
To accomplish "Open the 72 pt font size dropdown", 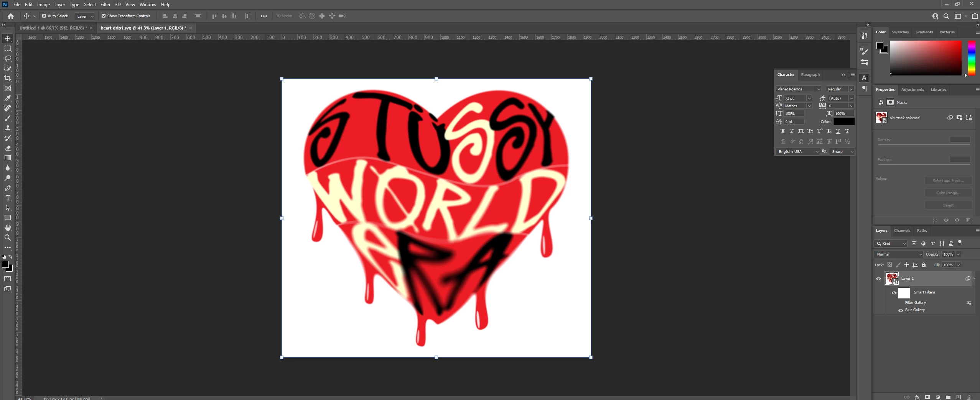I will tap(809, 98).
